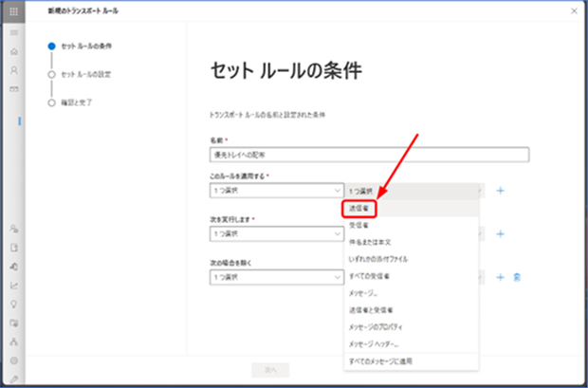Click the 名前 input field
Viewport: 588px width, 388px height.
tap(369, 155)
